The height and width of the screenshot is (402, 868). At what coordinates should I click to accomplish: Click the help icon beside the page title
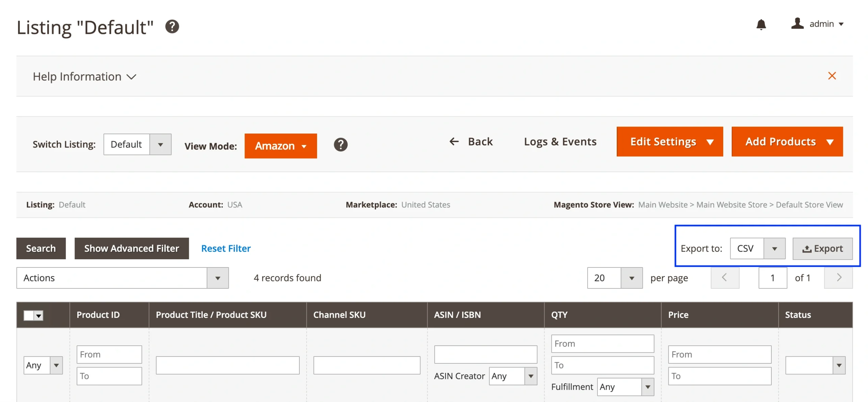click(x=172, y=26)
